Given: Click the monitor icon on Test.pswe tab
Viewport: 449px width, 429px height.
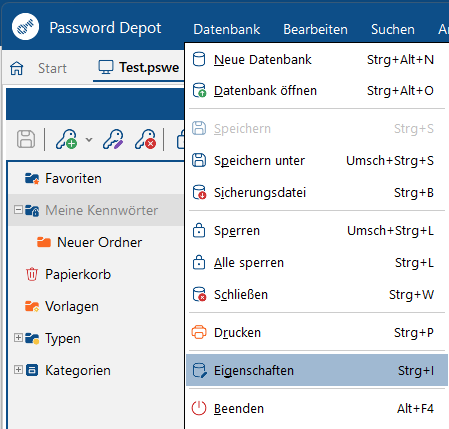Looking at the screenshot, I should tap(106, 67).
